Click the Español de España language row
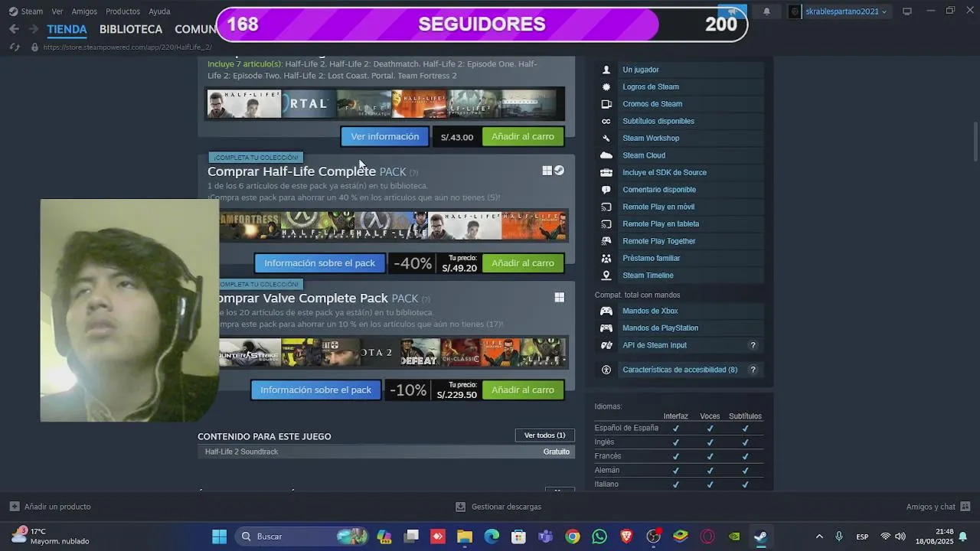The width and height of the screenshot is (980, 551). 678,429
